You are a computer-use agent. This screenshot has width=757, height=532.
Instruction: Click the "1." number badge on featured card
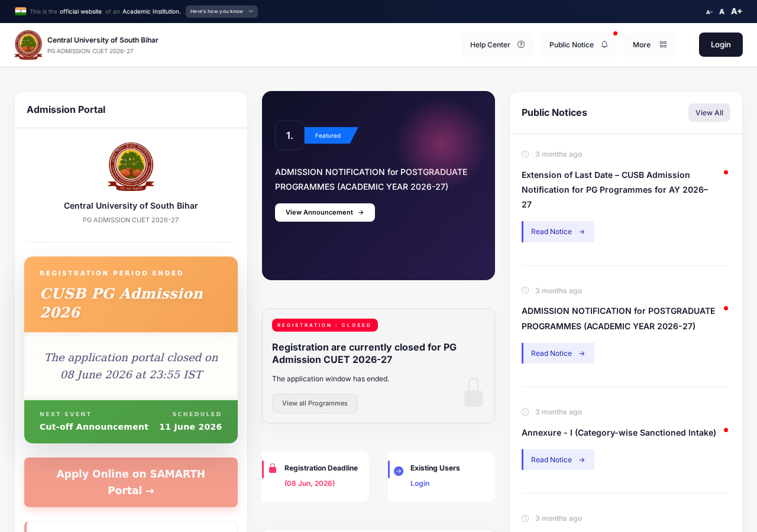(x=290, y=135)
